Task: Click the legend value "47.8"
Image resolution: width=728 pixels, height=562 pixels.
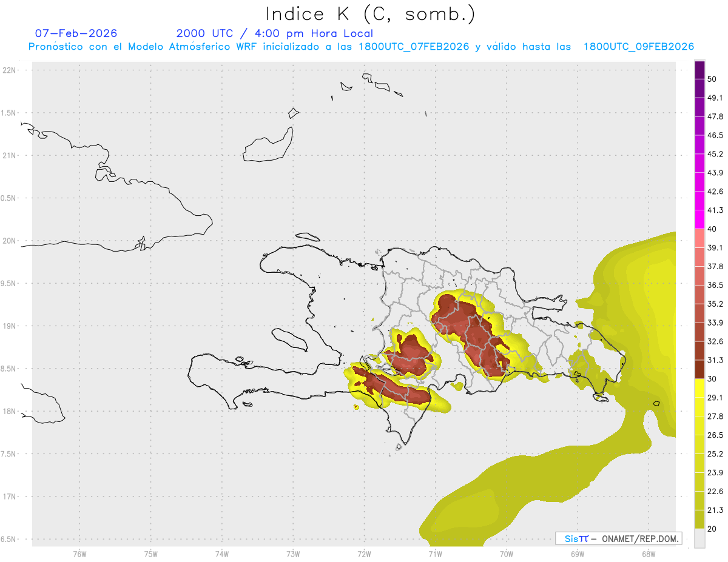Action: coord(716,117)
